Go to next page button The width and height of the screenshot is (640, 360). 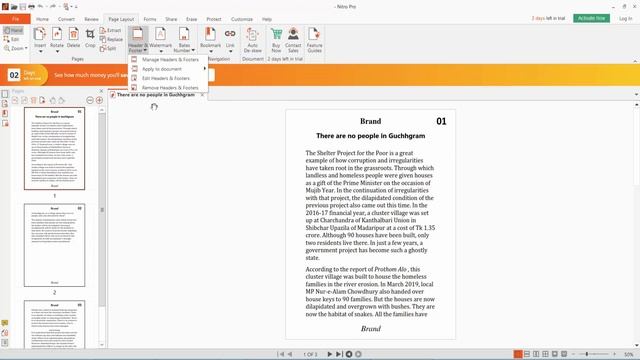tap(329, 354)
